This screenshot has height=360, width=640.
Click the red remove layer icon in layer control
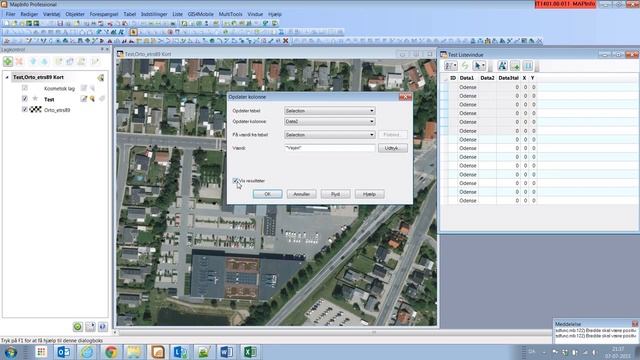pos(19,61)
